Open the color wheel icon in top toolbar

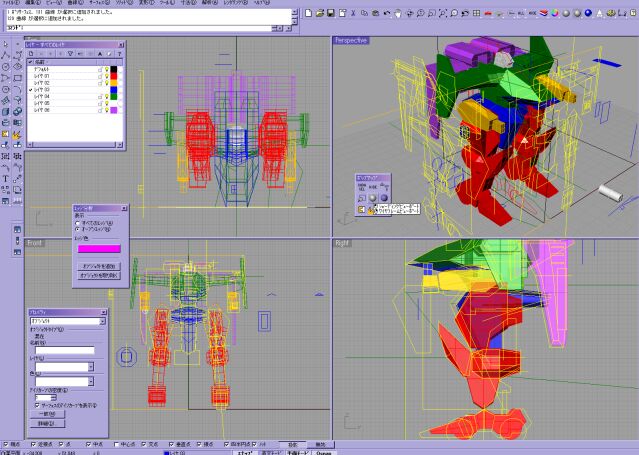pyautogui.click(x=555, y=13)
